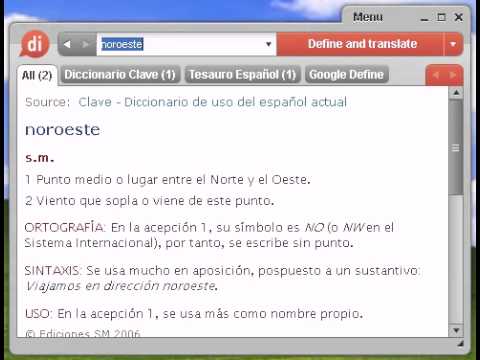Click the scrollbar up arrow
Image resolution: width=480 pixels, height=360 pixels.
[456, 93]
